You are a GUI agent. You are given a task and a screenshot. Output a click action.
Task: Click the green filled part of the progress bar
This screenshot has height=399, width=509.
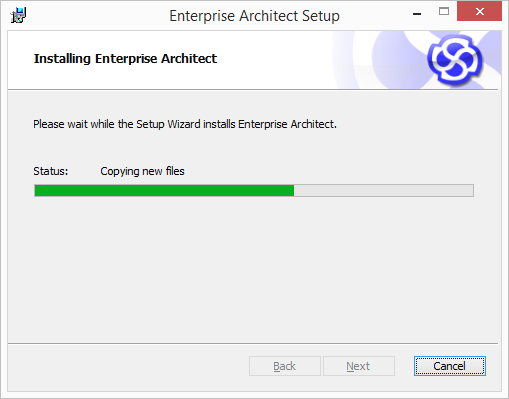coord(164,191)
